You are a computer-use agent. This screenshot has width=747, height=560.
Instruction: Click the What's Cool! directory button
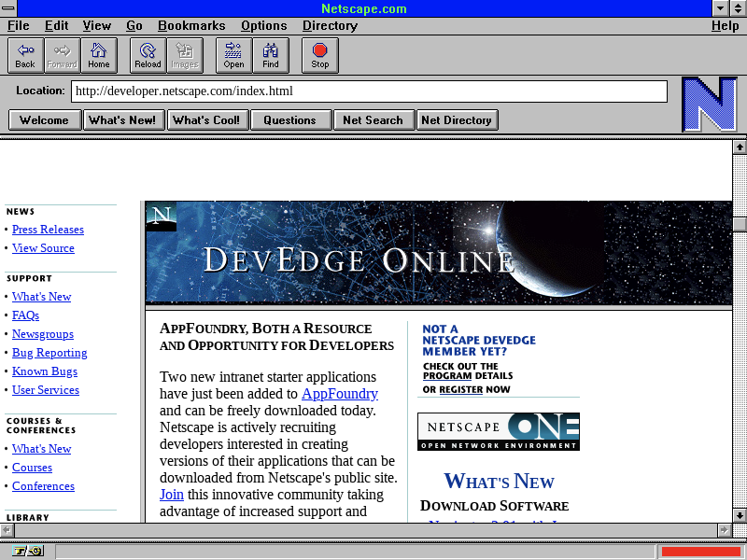point(206,119)
